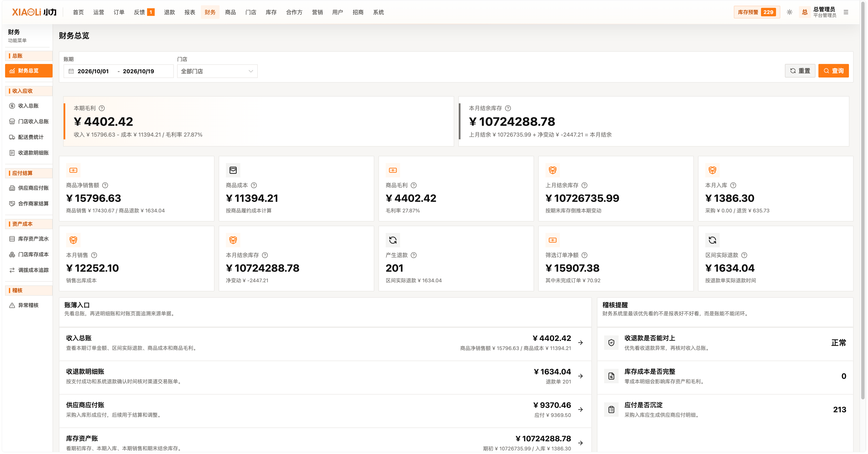Collapse the 应付结算 sidebar group

point(29,173)
